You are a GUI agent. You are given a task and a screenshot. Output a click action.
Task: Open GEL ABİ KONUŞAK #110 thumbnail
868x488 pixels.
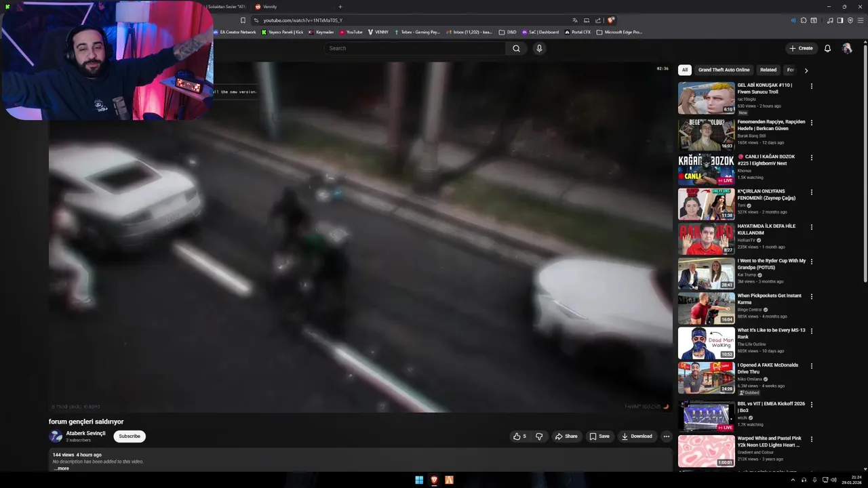[706, 98]
